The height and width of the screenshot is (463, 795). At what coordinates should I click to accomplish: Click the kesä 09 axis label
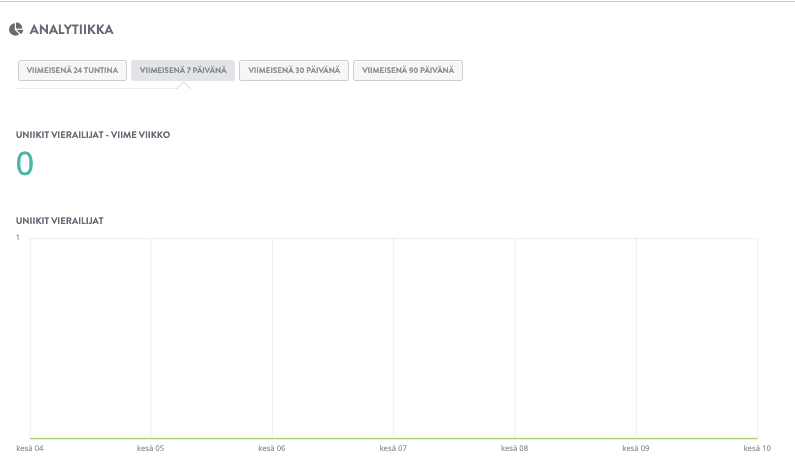point(636,448)
